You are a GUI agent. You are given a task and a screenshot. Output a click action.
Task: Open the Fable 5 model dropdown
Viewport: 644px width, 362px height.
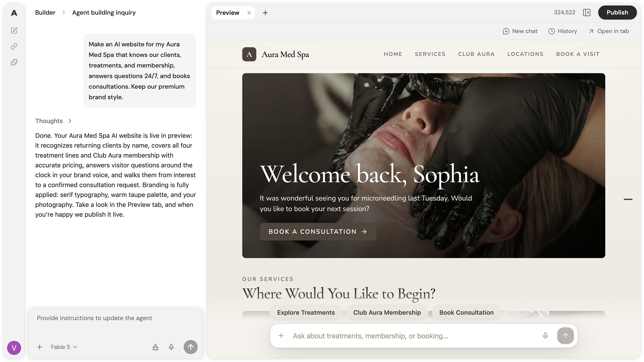[64, 347]
